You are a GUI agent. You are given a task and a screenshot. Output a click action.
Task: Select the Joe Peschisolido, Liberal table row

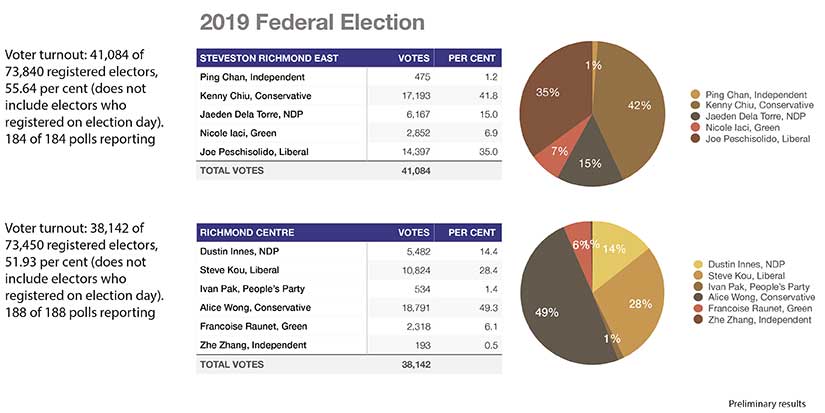pos(350,153)
